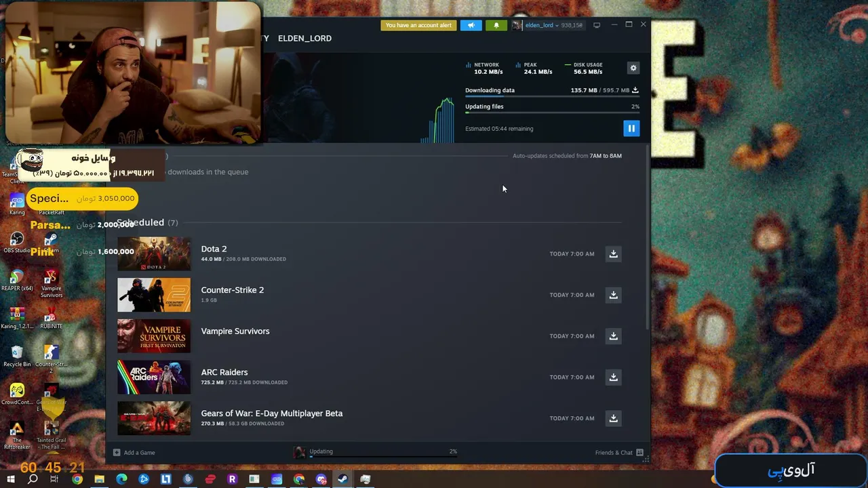Open Tainted Grail desktop shortcut
The height and width of the screenshot is (488, 868).
pyautogui.click(x=51, y=436)
